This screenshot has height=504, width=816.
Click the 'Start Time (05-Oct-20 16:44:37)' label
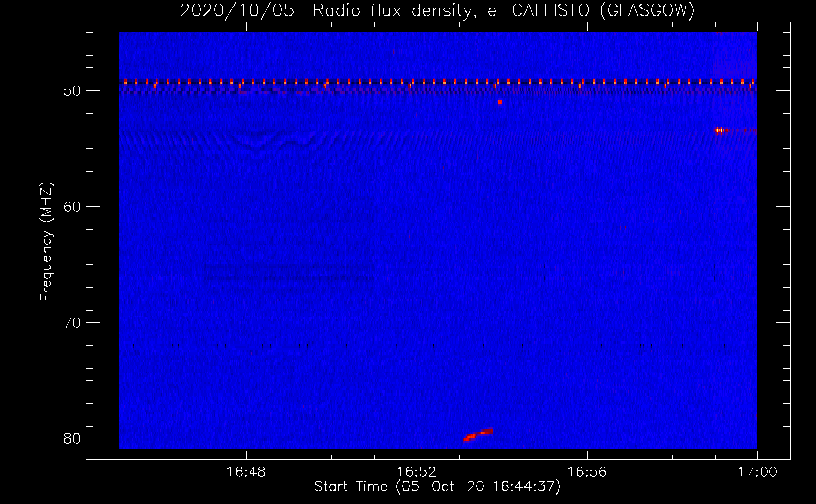click(437, 487)
